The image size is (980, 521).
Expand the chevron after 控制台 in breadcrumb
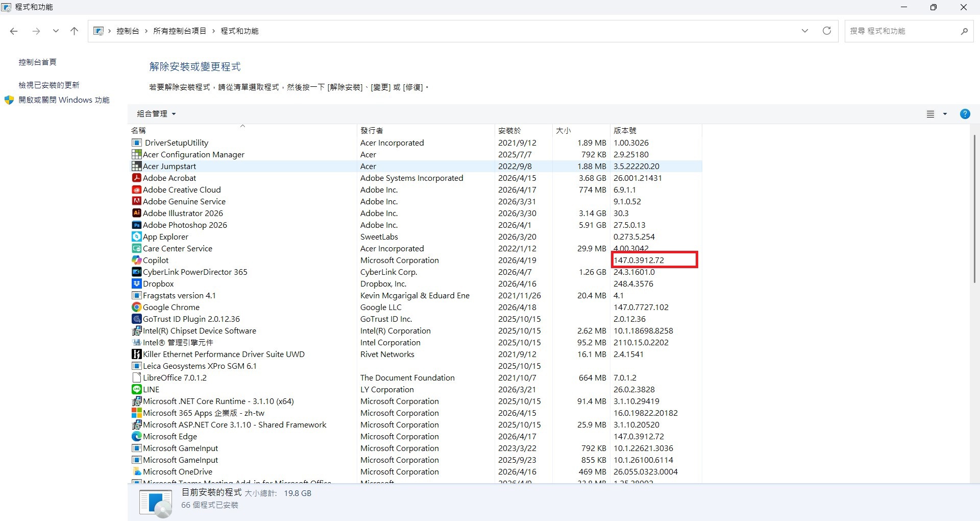(x=146, y=31)
